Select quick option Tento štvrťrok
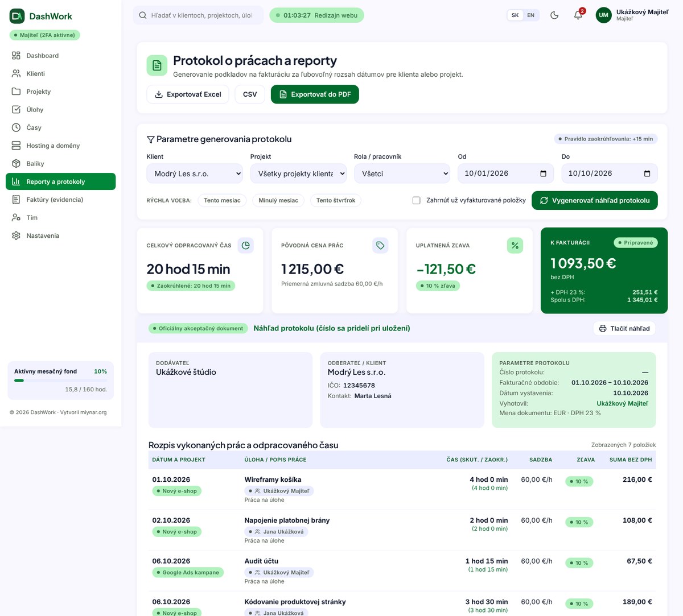 click(x=336, y=200)
